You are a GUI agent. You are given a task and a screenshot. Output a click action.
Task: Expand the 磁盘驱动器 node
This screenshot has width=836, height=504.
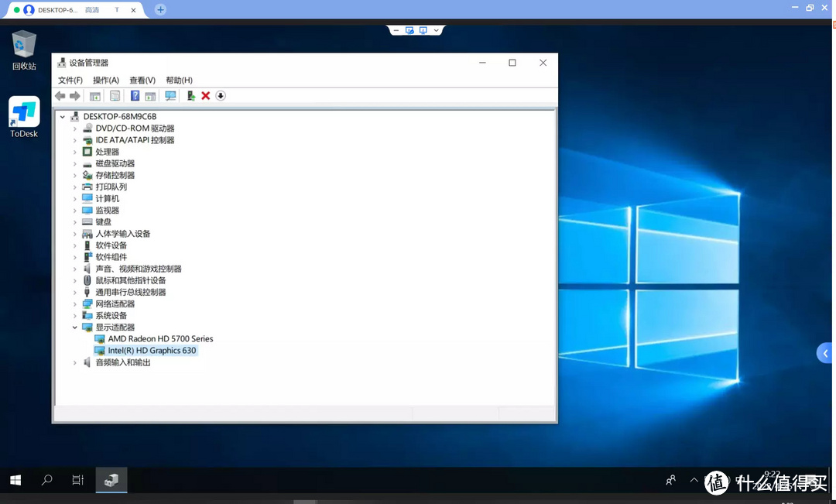[74, 163]
